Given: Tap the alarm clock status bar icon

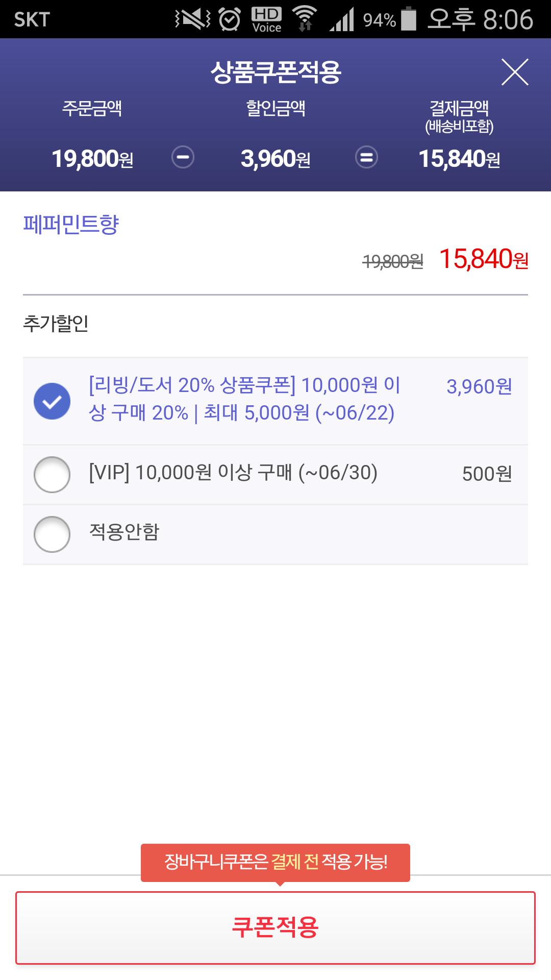Looking at the screenshot, I should (x=230, y=19).
